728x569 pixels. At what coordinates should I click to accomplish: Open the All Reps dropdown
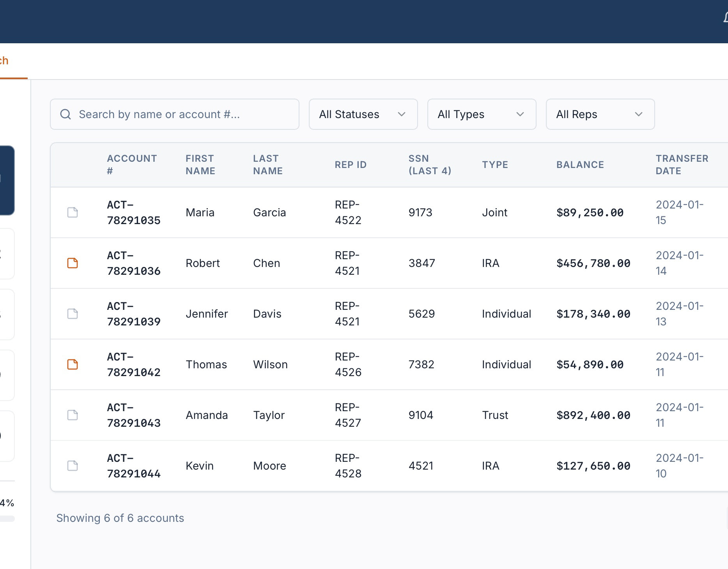(x=600, y=114)
